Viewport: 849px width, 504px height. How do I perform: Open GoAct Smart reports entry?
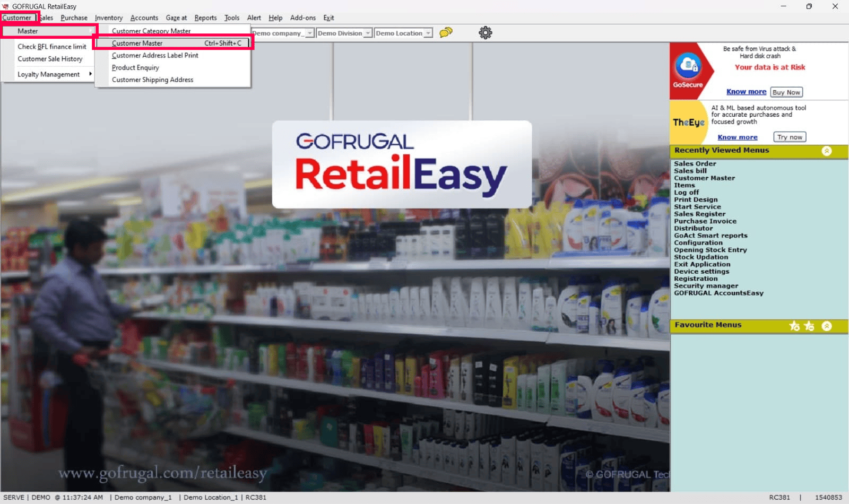point(711,236)
